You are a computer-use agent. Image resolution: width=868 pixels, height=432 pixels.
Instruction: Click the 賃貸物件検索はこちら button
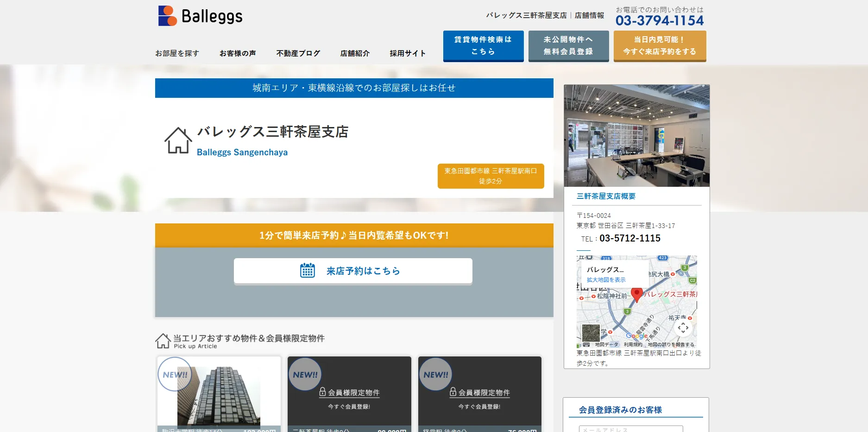[483, 45]
